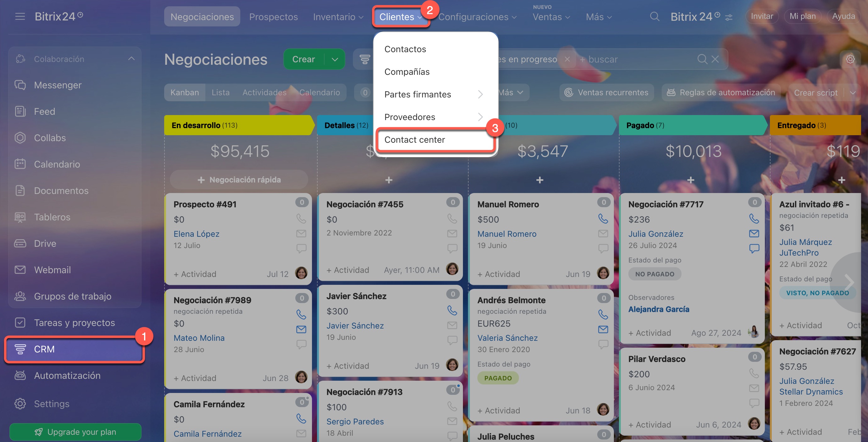The image size is (868, 442).
Task: Open Tareas y proyectos in the sidebar
Action: point(75,323)
